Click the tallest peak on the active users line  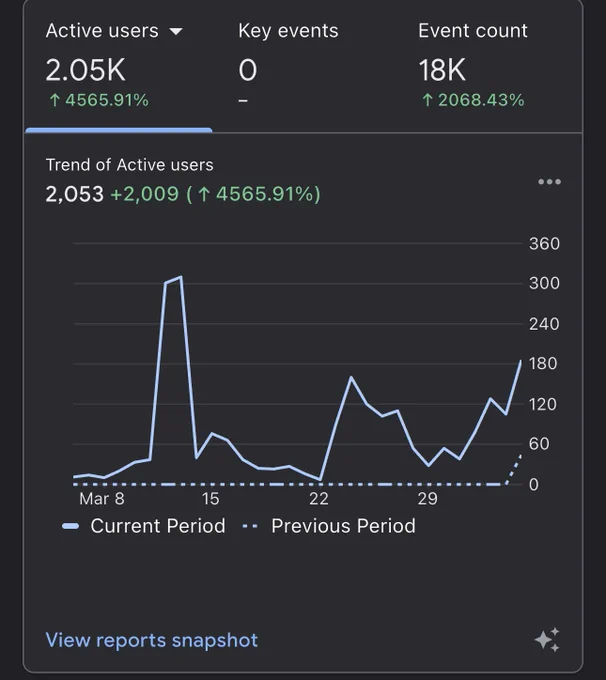pyautogui.click(x=180, y=277)
